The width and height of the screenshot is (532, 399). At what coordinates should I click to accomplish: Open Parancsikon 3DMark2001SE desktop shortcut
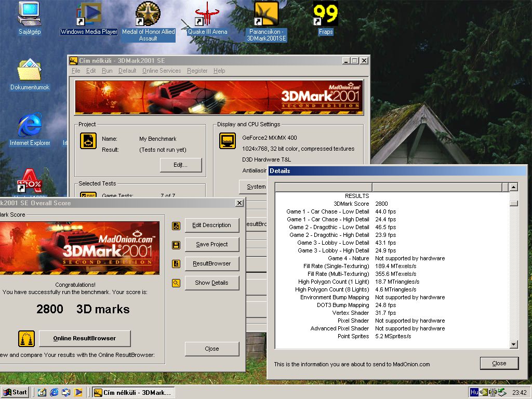tap(267, 21)
